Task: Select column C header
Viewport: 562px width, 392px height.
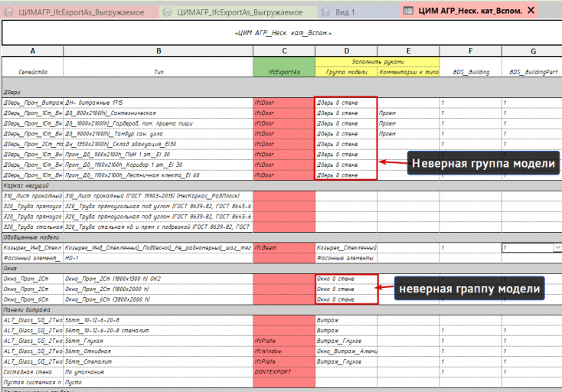Action: tap(284, 51)
